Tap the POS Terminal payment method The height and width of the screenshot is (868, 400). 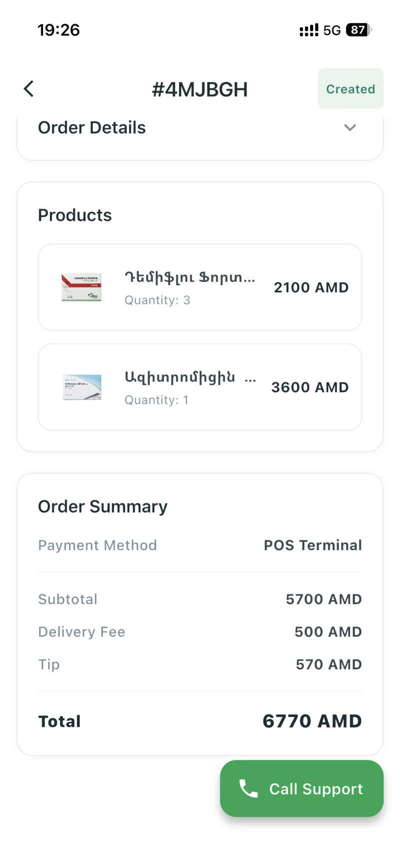click(x=312, y=545)
